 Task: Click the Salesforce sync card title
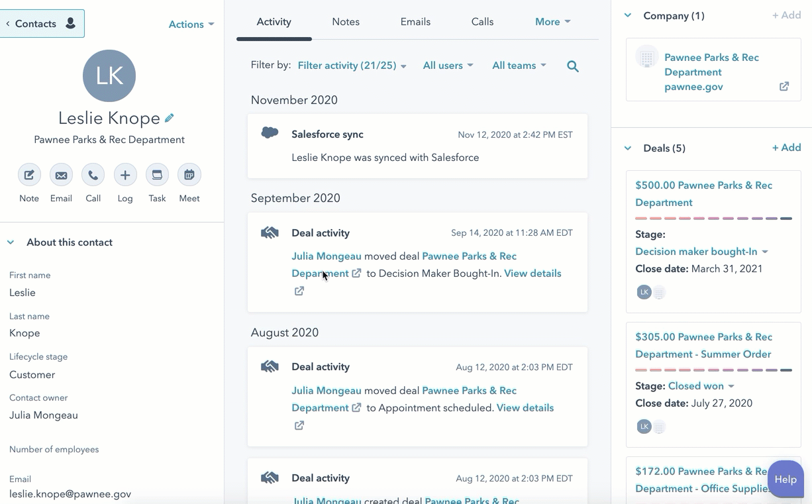click(x=327, y=134)
